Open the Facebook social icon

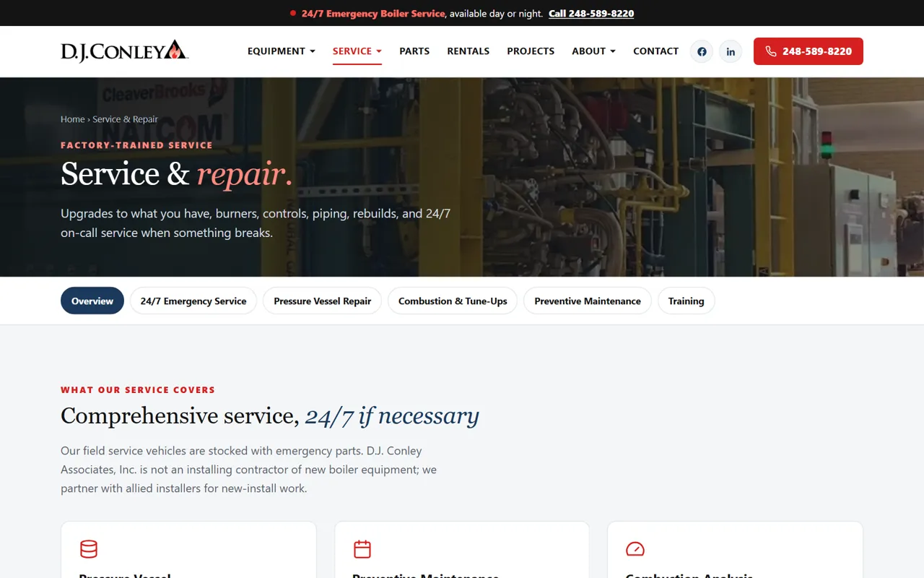coord(702,51)
